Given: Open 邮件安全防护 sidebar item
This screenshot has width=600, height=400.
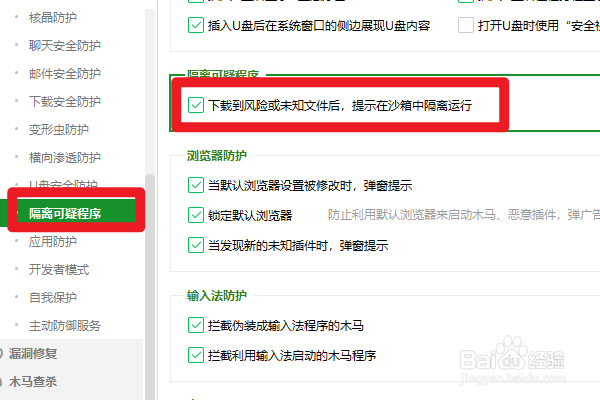Looking at the screenshot, I should click(65, 73).
